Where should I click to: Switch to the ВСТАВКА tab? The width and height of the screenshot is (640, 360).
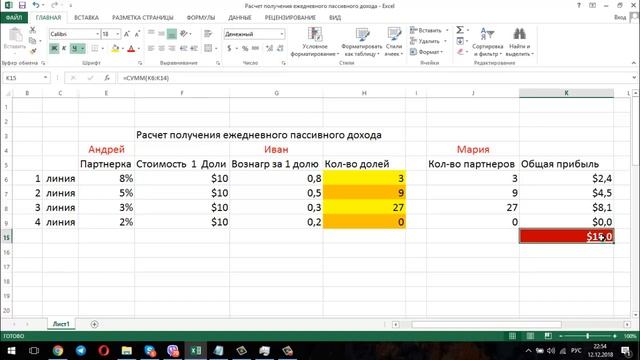pyautogui.click(x=86, y=18)
